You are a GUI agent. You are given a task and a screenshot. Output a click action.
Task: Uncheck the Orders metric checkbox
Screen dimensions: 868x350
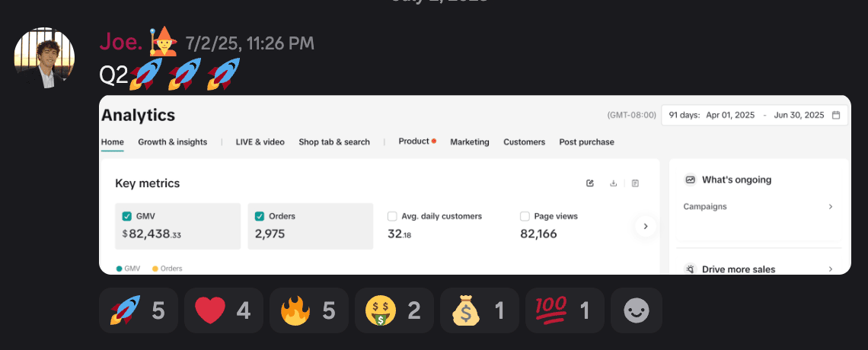click(x=260, y=216)
